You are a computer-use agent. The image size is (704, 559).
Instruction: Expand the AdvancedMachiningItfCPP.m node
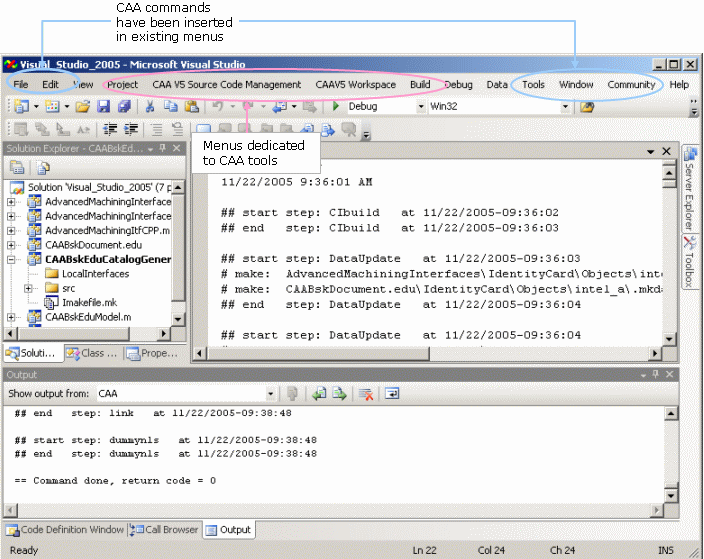click(11, 231)
